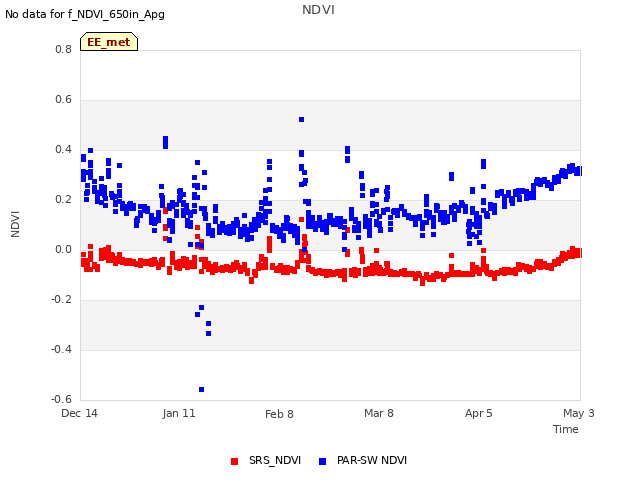This screenshot has height=480, width=640.
Task: Click the 0.0 y-axis tick label
Action: click(x=63, y=249)
